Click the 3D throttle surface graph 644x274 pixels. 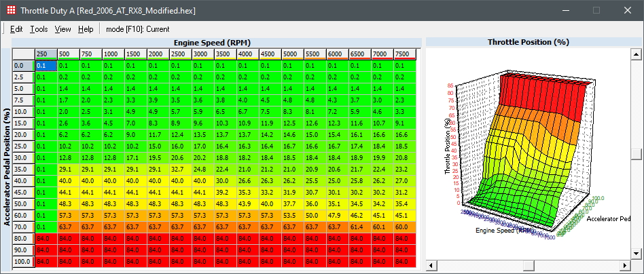tap(528, 154)
